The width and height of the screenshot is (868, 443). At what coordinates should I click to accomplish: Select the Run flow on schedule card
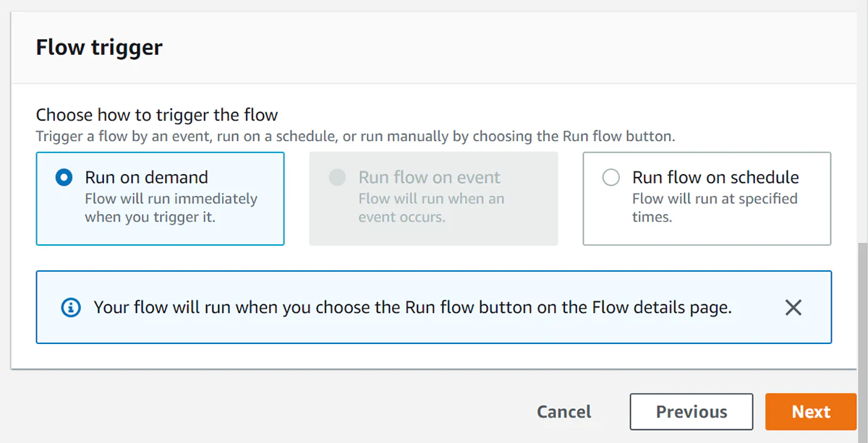[x=706, y=198]
